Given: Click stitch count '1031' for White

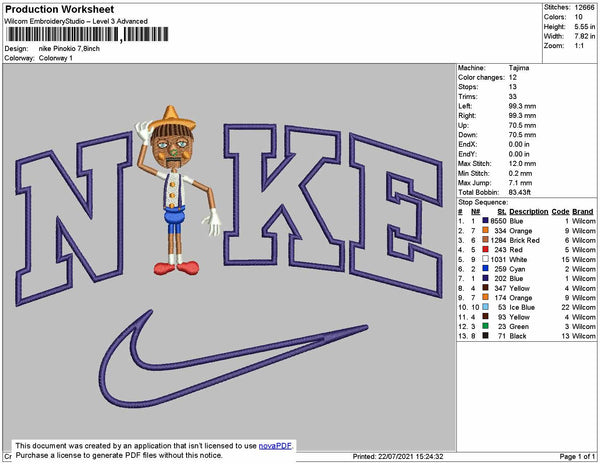Looking at the screenshot, I should pos(498,259).
